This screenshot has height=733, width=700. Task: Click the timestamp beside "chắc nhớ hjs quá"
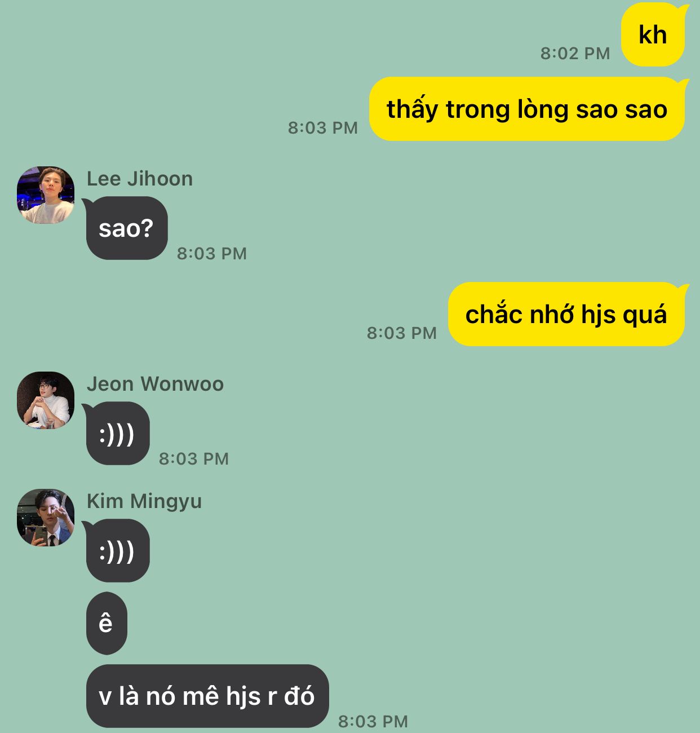coord(402,333)
